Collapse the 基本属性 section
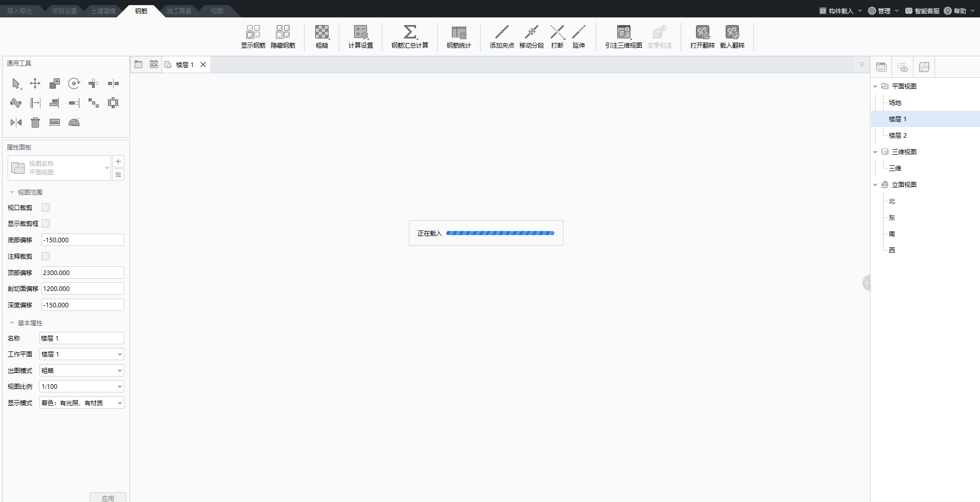The width and height of the screenshot is (980, 502). 12,323
